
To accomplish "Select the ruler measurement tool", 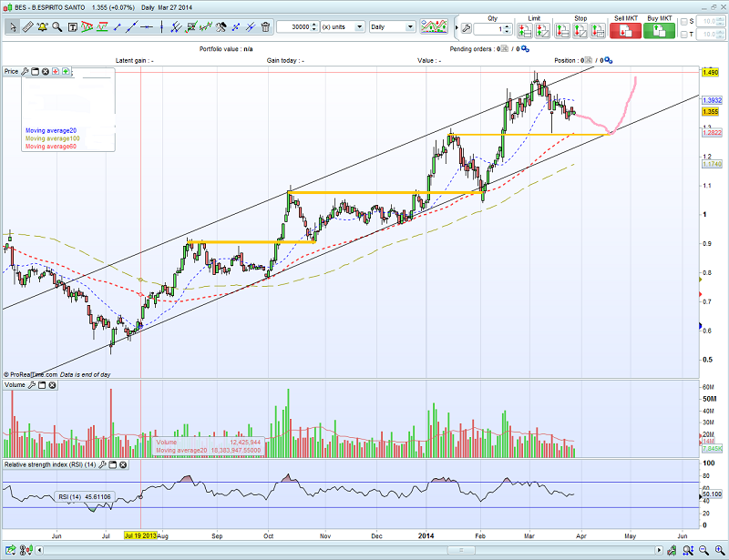I will tap(27, 27).
